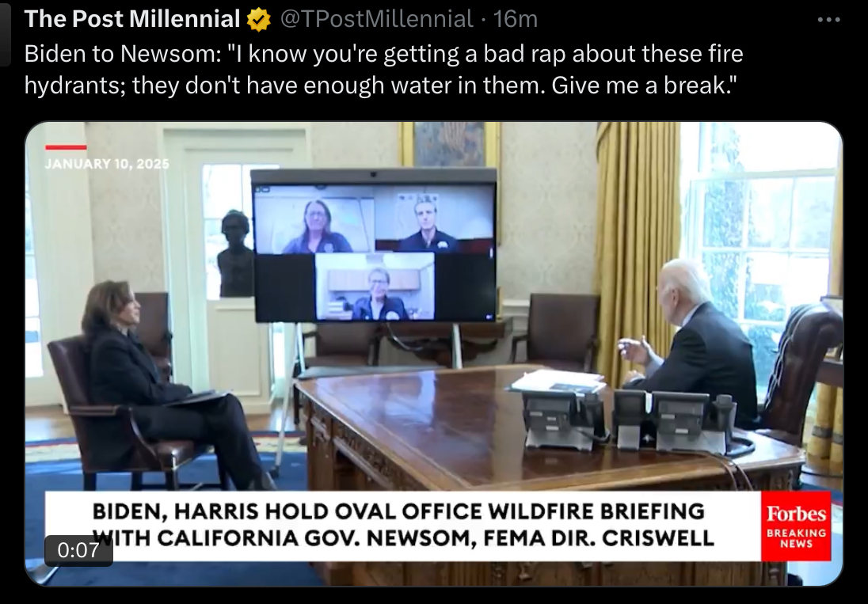Viewport: 868px width, 604px height.
Task: Open The Post Millennial profile name
Action: point(131,19)
